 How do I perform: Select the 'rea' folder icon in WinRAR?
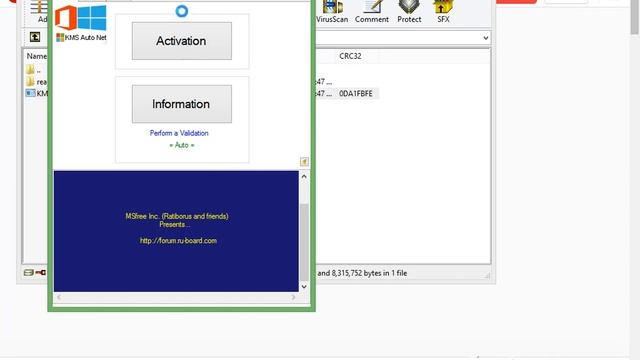click(x=30, y=82)
